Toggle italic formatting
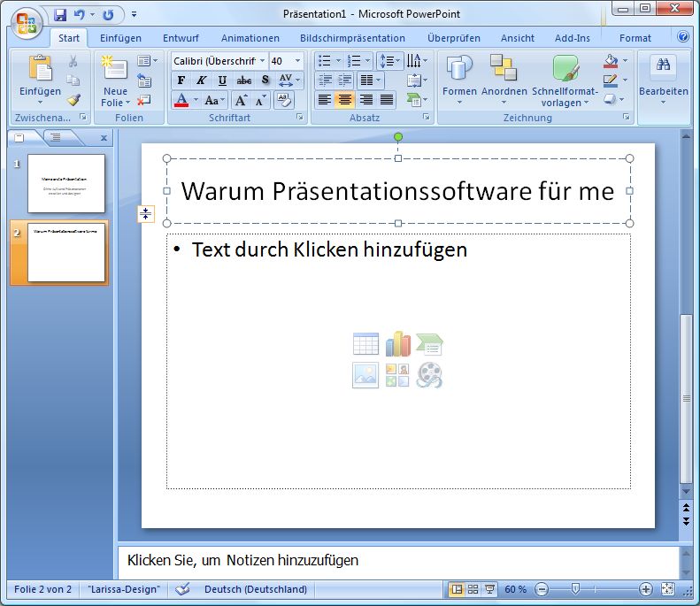Screen dimensions: 700x606 pos(202,81)
